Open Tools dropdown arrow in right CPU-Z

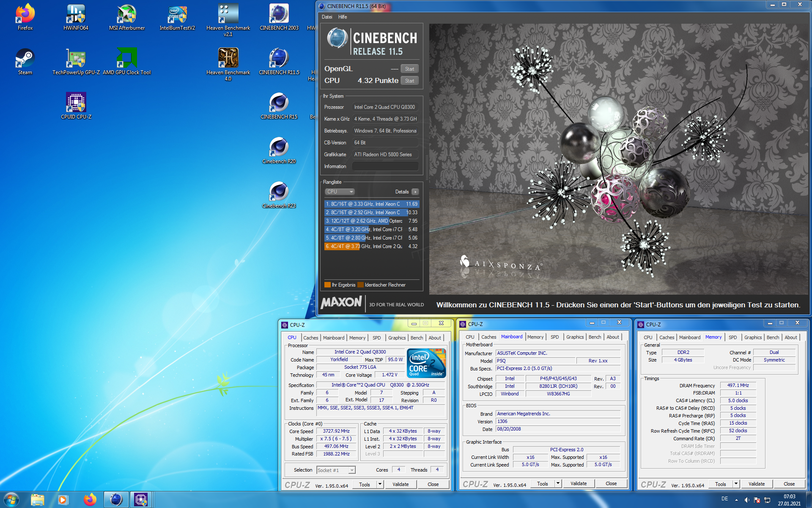tap(736, 484)
